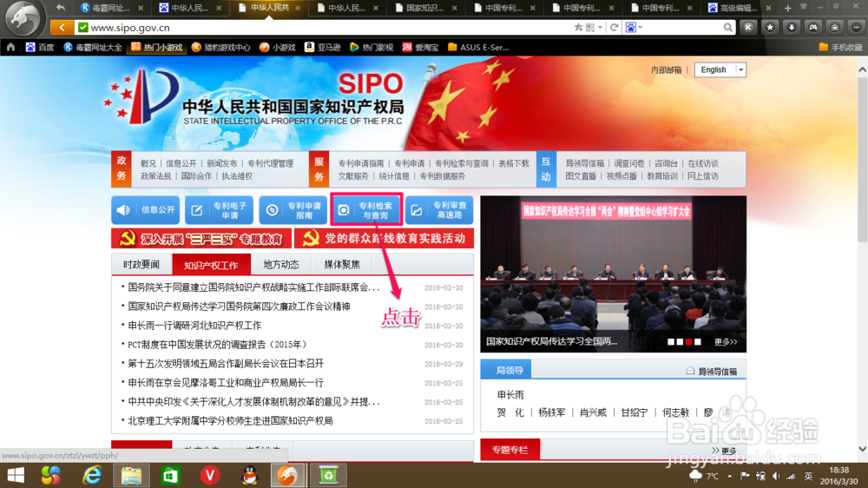Open 党的群众路线教育实践活动 banner
Screen dimensions: 868x488
[385, 239]
